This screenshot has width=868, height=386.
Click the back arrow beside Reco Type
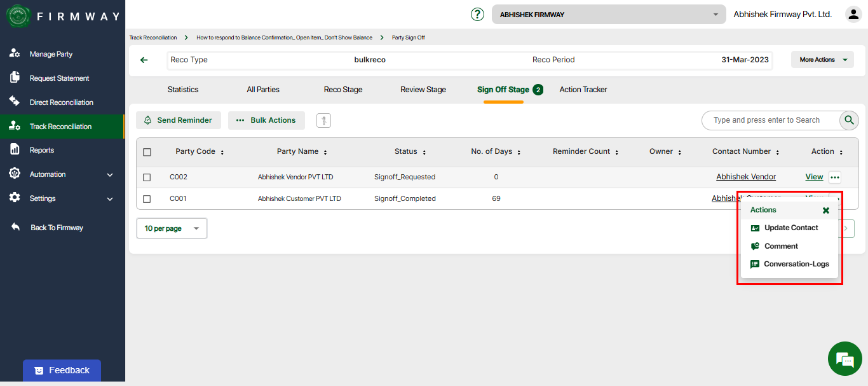click(x=144, y=60)
